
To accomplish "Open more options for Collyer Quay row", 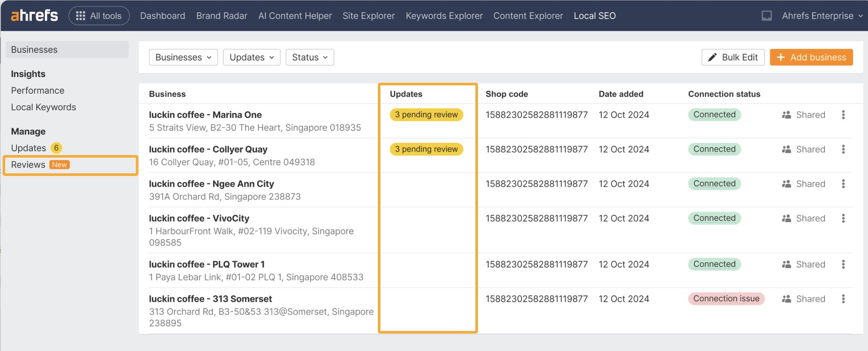I will pos(843,149).
